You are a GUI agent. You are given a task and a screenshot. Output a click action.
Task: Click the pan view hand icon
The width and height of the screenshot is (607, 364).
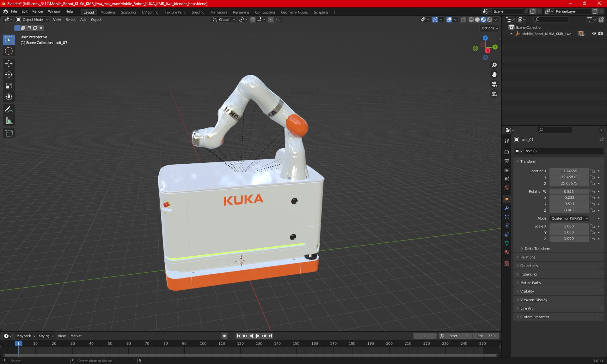point(494,75)
